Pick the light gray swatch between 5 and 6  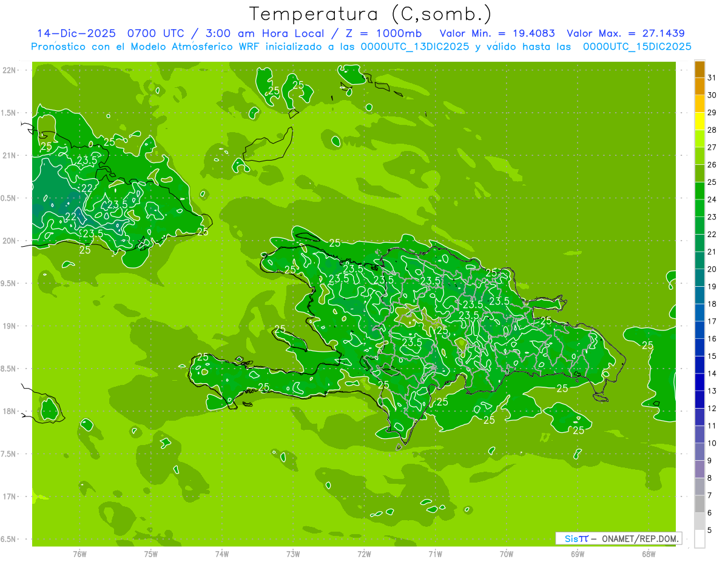699,521
